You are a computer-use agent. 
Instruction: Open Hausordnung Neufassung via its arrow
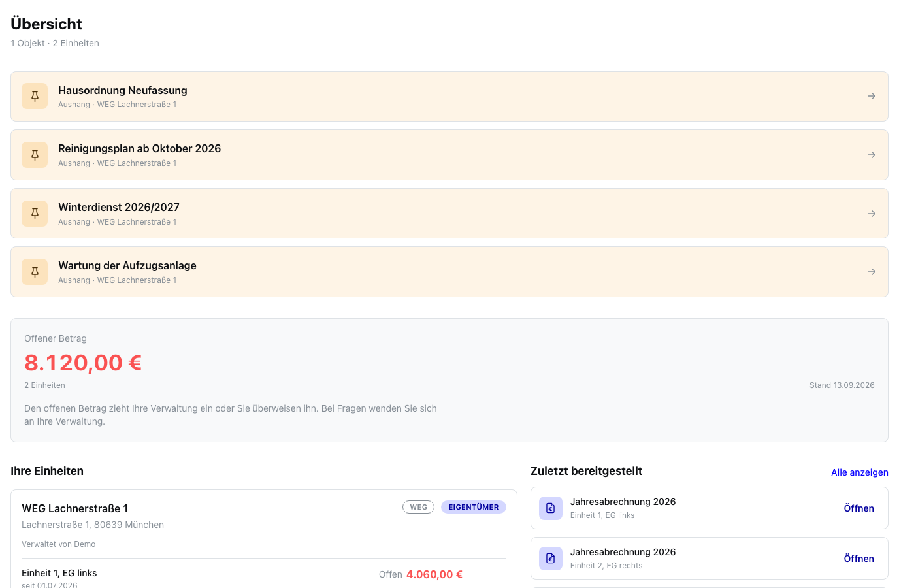point(872,96)
